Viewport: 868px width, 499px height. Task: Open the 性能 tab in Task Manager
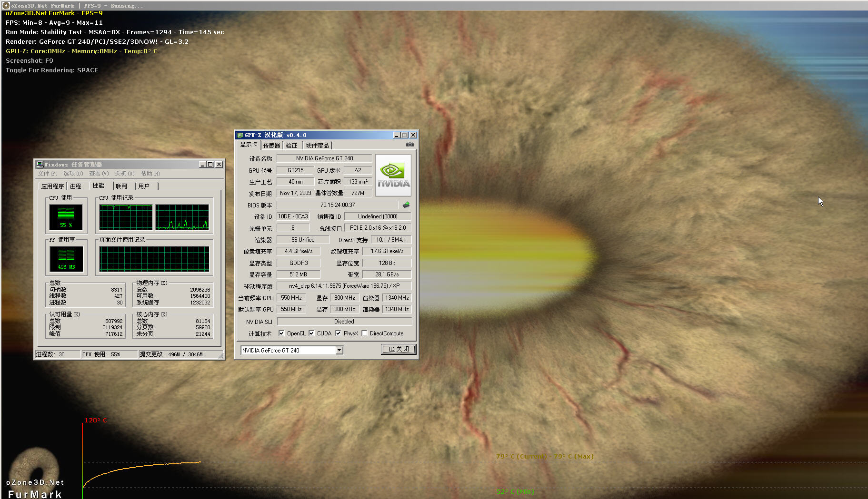(x=99, y=186)
